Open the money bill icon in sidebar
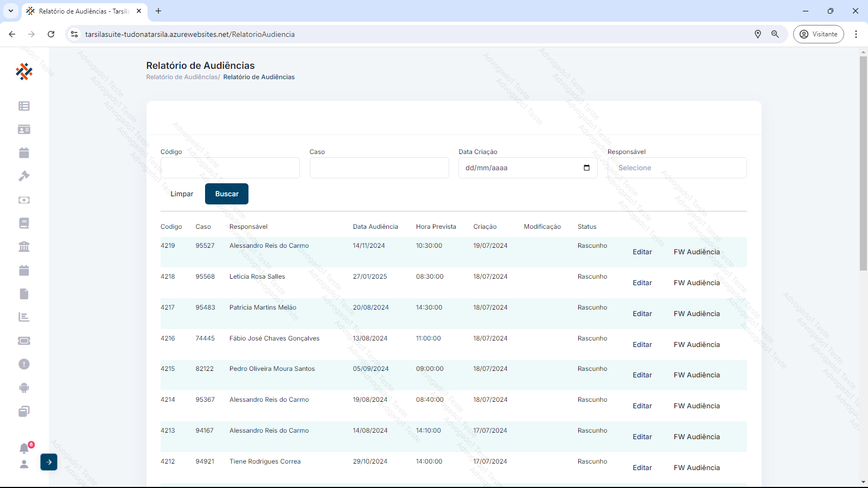The width and height of the screenshot is (868, 488). tap(24, 200)
